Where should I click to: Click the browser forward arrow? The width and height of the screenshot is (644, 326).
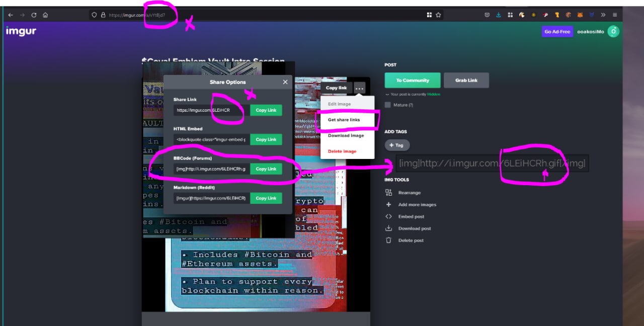(x=22, y=15)
